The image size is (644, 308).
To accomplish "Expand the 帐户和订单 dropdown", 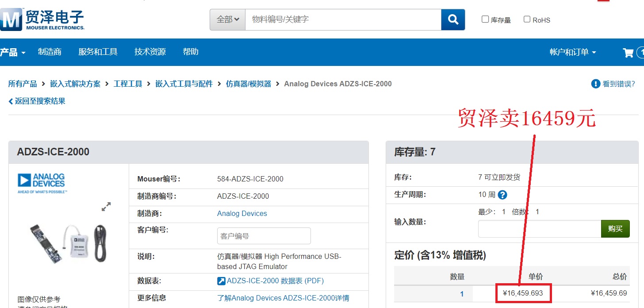I will tap(573, 52).
